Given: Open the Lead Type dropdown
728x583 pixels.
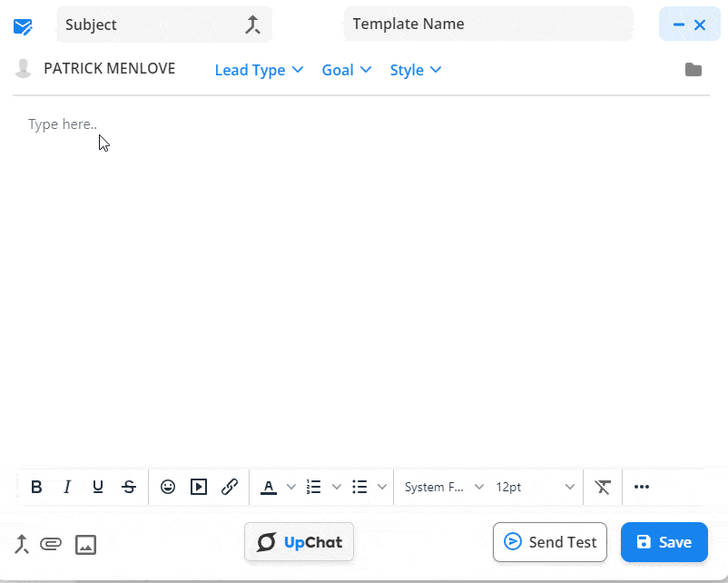Looking at the screenshot, I should (x=259, y=70).
